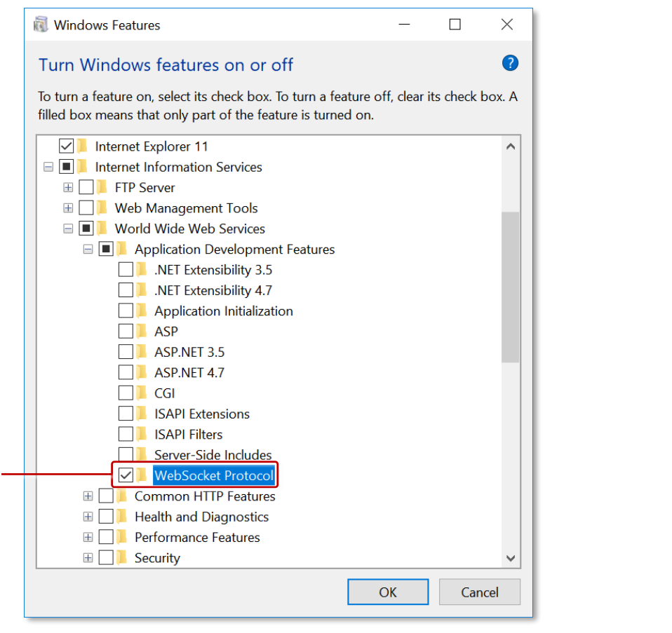The height and width of the screenshot is (633, 672).
Task: Click the CGI folder icon
Action: tap(141, 393)
